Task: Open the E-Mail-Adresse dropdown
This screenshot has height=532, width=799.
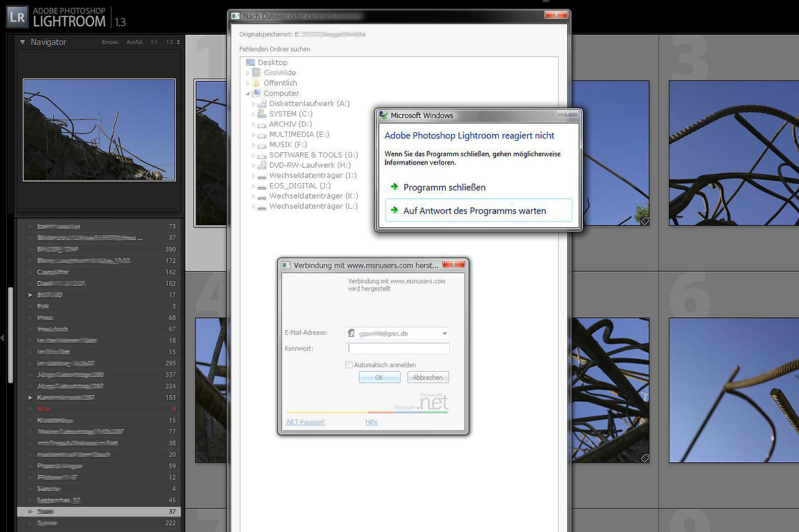Action: [444, 333]
